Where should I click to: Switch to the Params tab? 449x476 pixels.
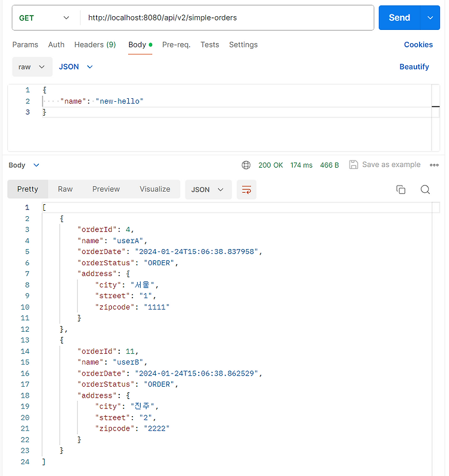25,45
